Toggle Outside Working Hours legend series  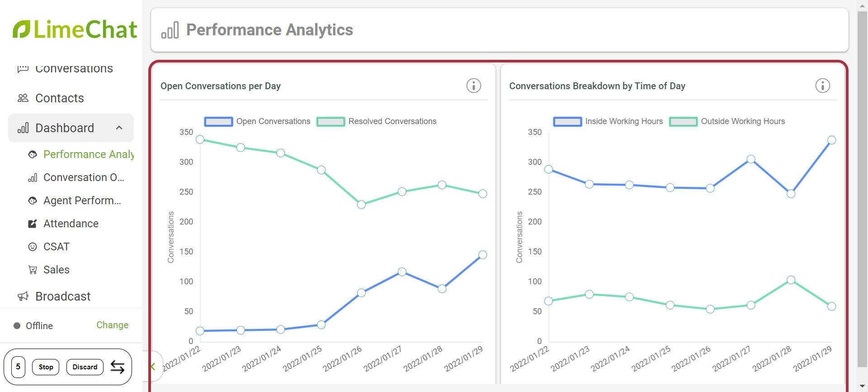pos(727,121)
